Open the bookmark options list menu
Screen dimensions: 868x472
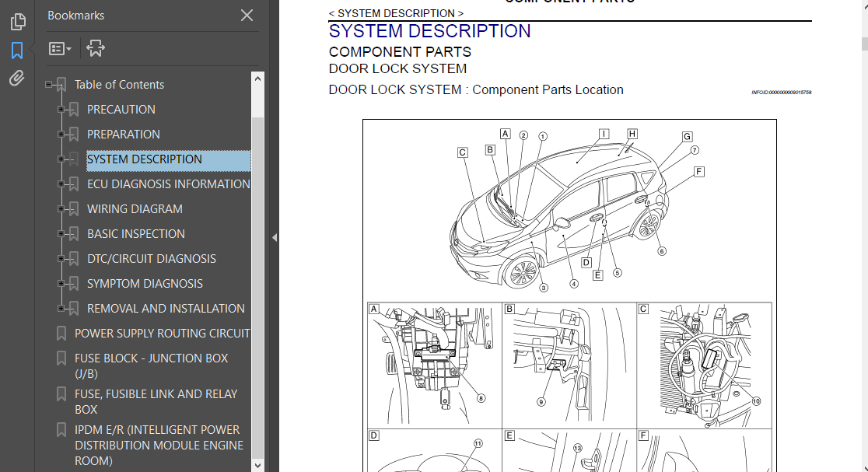pos(60,49)
